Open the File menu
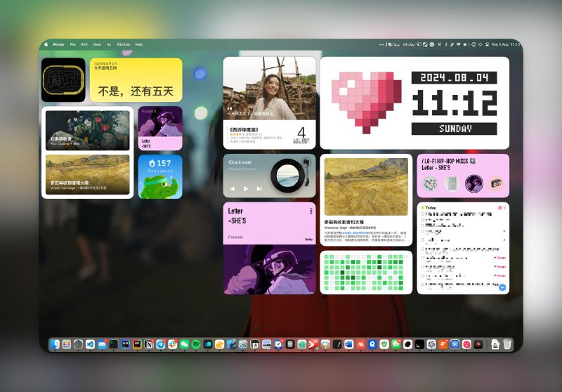The width and height of the screenshot is (562, 392). (73, 44)
